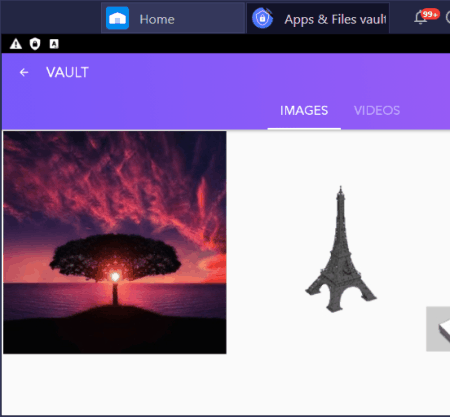This screenshot has width=450, height=417.
Task: Switch to the VIDEOS tab
Action: click(x=377, y=111)
